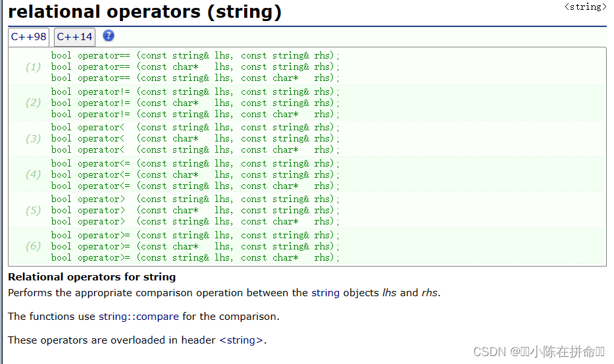Click the operator<= line with const char* lhs
The height and width of the screenshot is (364, 614).
pos(195,175)
